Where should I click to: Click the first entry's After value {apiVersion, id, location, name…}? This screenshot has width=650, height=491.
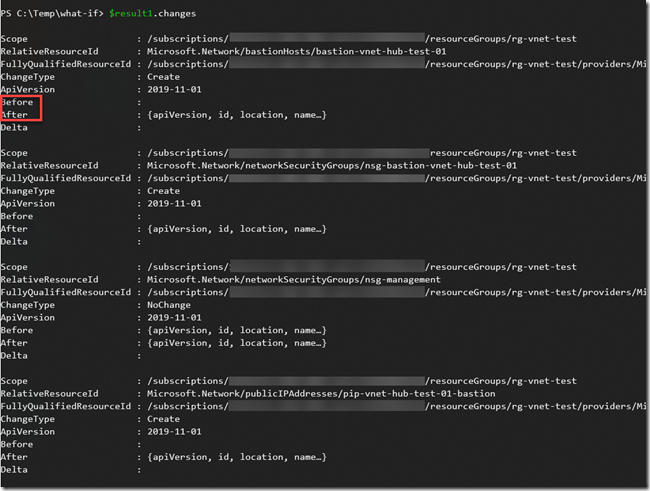tap(237, 115)
